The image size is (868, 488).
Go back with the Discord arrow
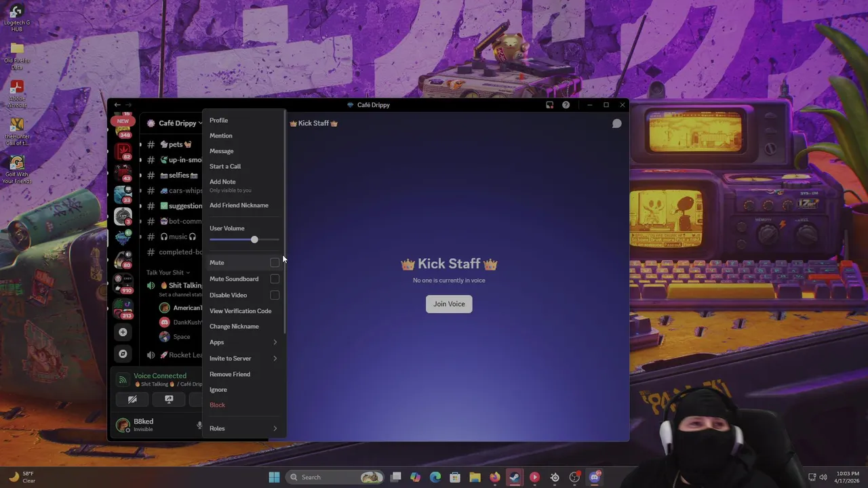pos(117,105)
